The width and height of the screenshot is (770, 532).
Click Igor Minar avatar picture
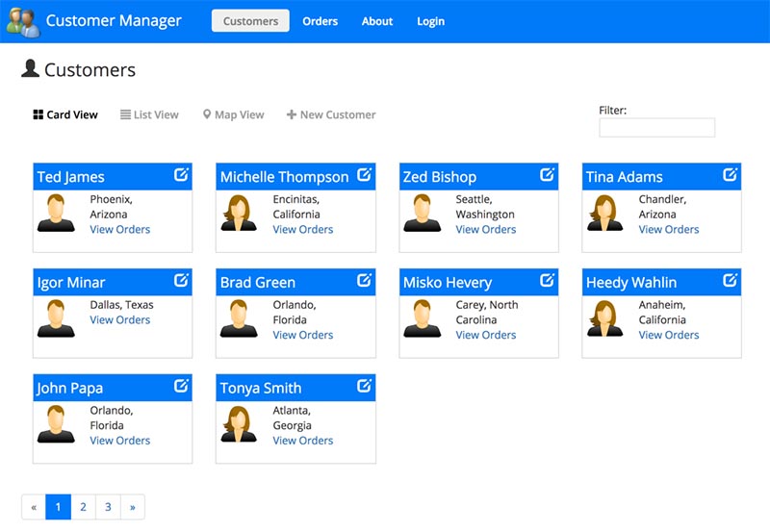56,318
